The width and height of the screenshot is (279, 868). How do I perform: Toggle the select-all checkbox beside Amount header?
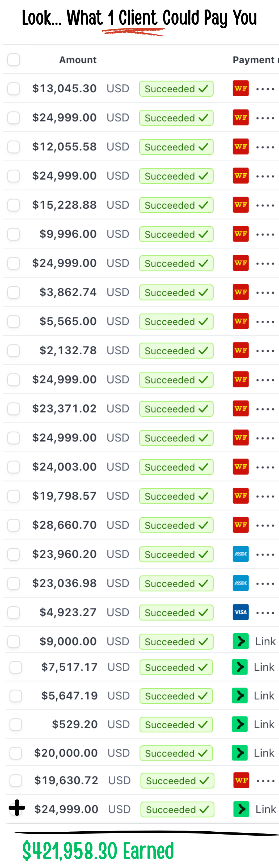[14, 60]
